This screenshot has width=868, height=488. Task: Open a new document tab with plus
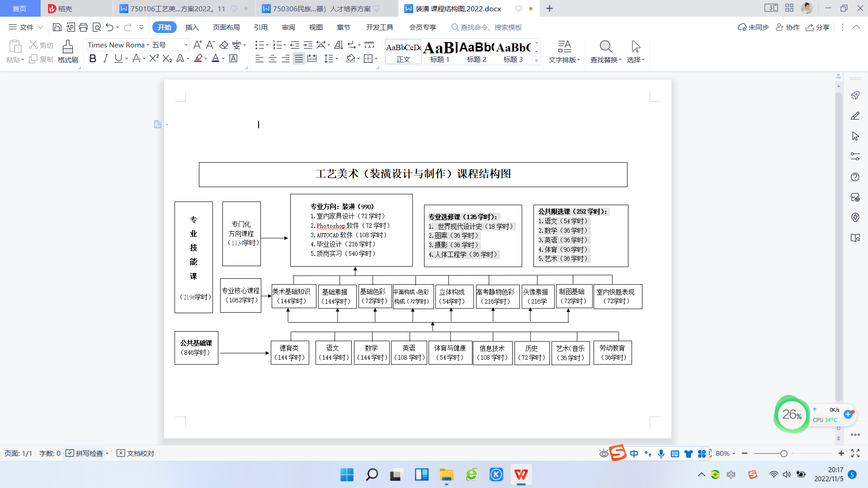tap(549, 9)
